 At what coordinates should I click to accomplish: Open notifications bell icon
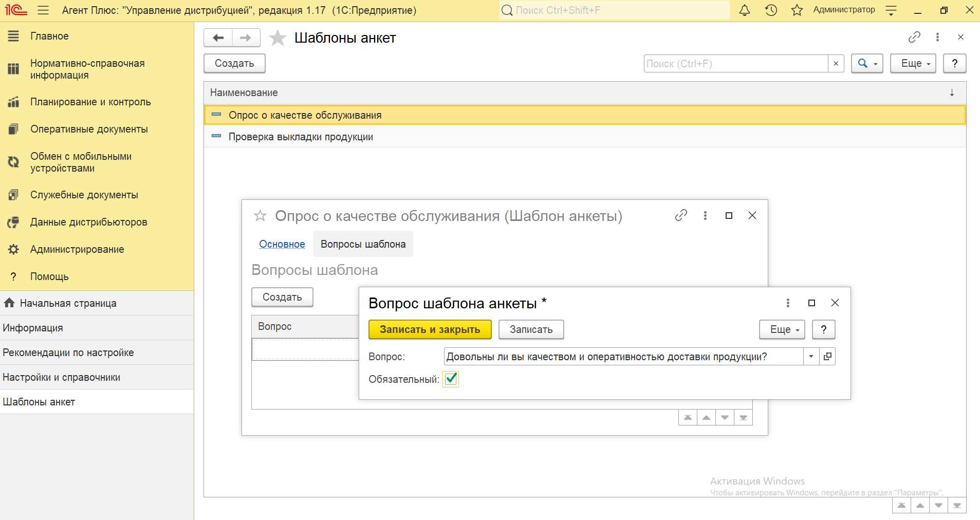745,10
